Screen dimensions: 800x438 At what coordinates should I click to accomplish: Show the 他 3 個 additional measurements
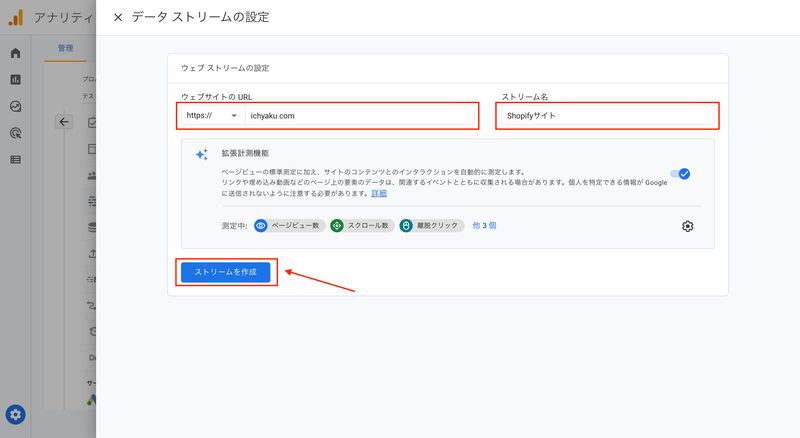point(484,225)
